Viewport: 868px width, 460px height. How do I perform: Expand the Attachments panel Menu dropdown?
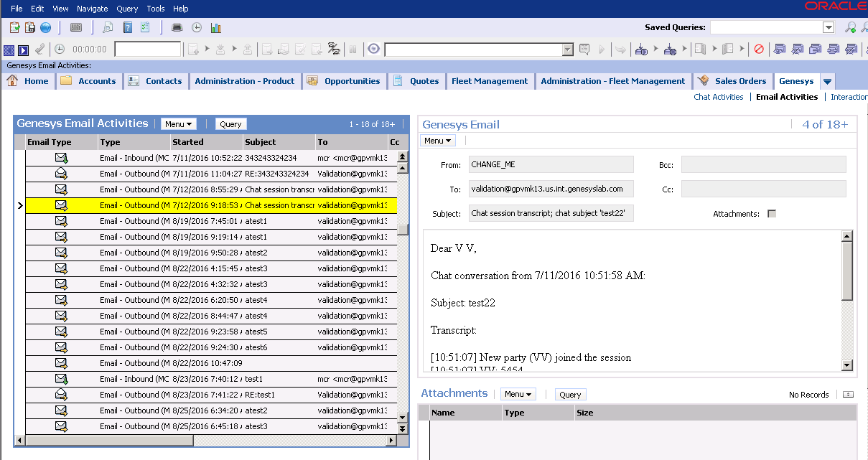pos(518,394)
